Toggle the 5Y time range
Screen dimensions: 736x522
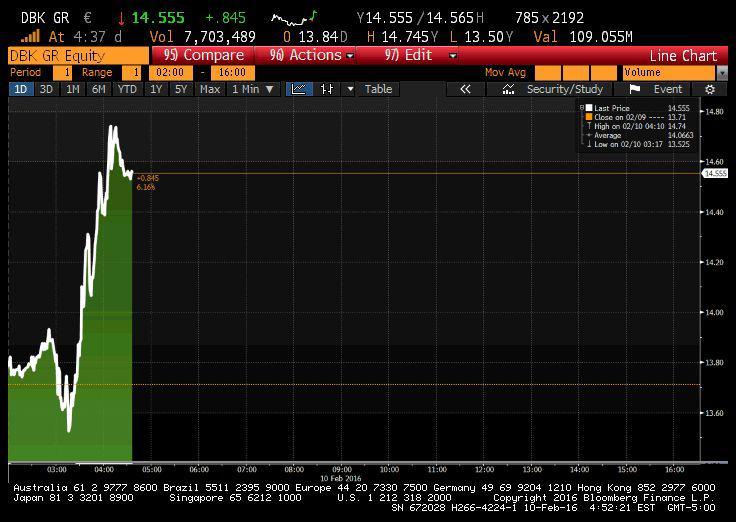click(180, 89)
